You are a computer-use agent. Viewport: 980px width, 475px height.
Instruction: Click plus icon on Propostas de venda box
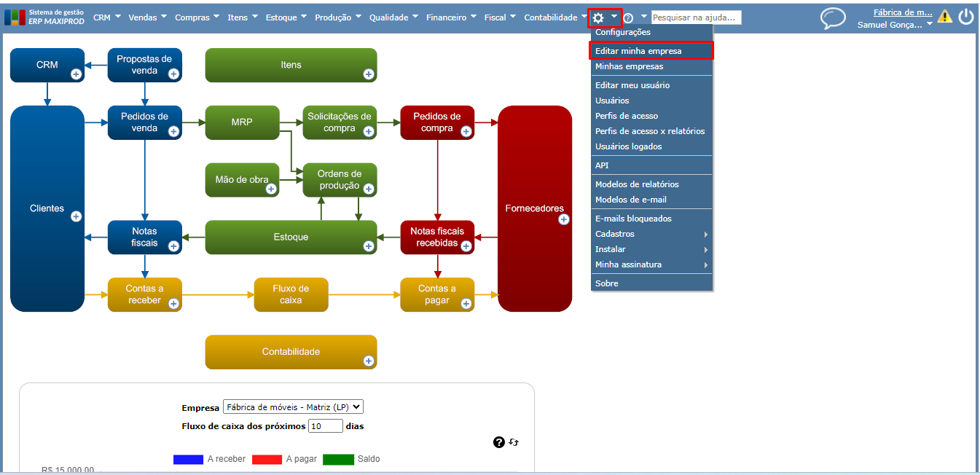pos(173,74)
